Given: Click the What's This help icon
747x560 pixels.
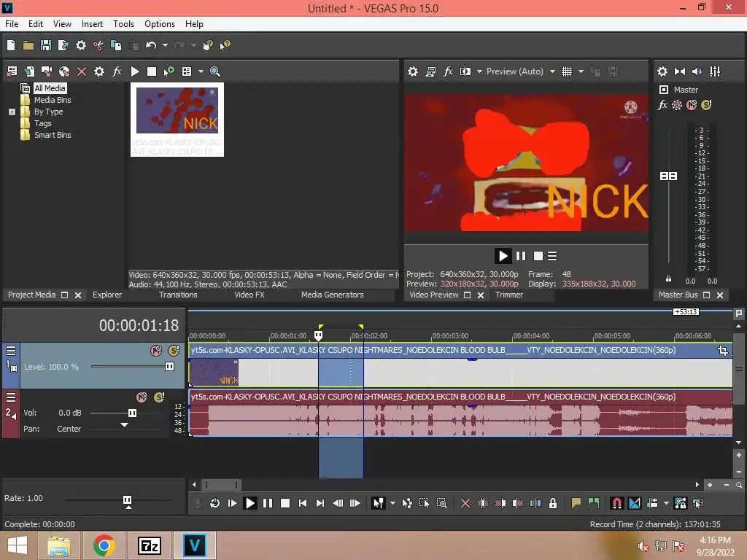Looking at the screenshot, I should 225,45.
